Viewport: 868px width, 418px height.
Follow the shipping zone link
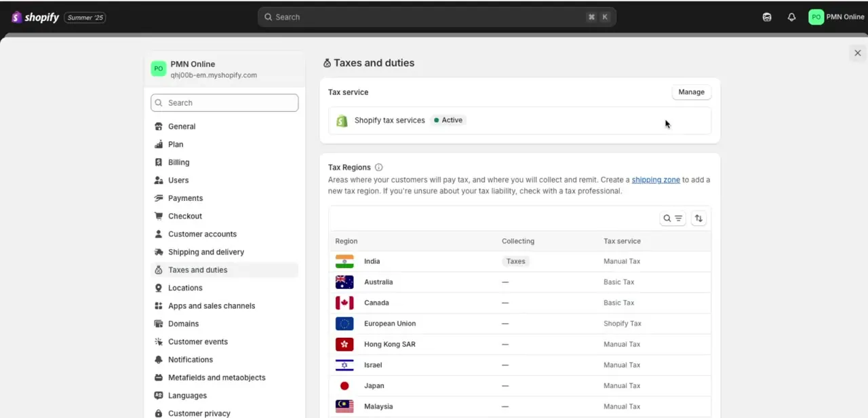coord(656,180)
